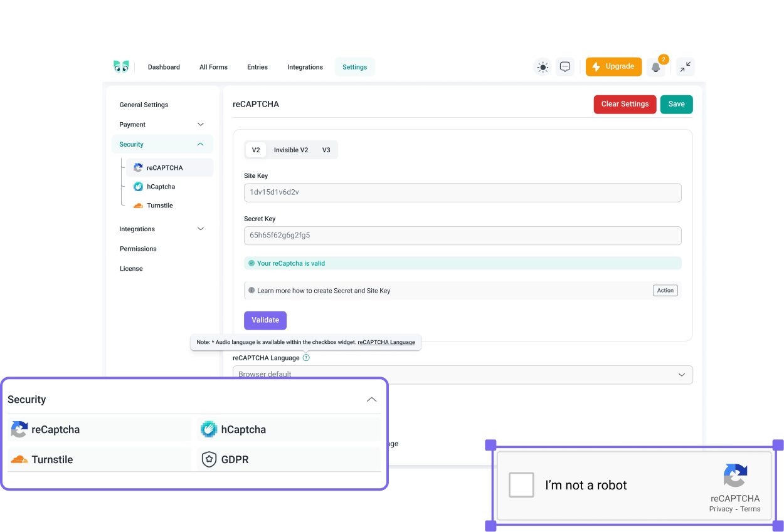This screenshot has width=784, height=532.
Task: Click the Validate button
Action: 265,320
